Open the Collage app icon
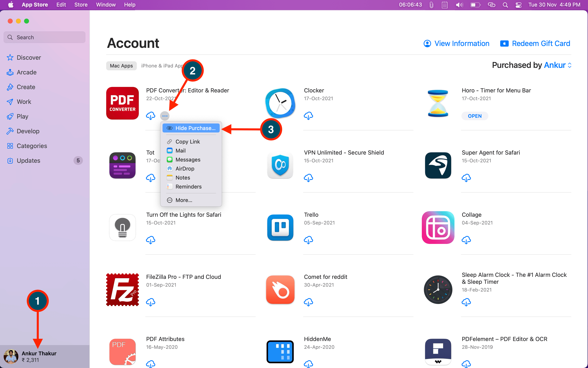This screenshot has height=368, width=588. pyautogui.click(x=438, y=228)
